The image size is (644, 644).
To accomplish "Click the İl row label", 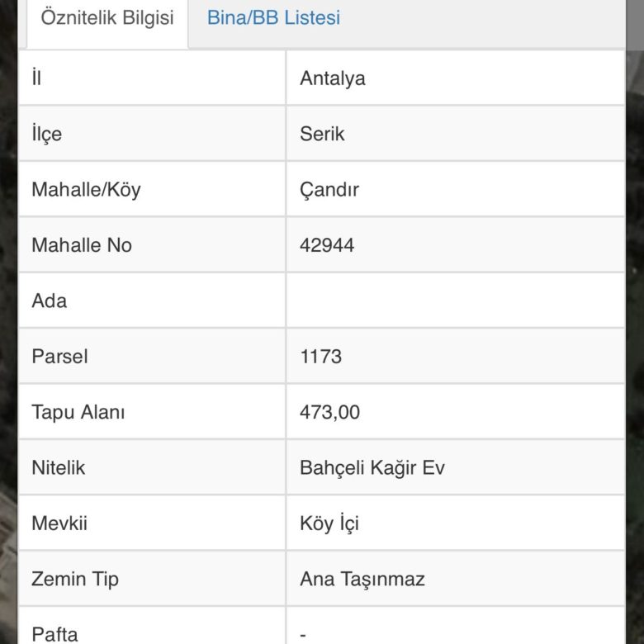I will coord(36,78).
